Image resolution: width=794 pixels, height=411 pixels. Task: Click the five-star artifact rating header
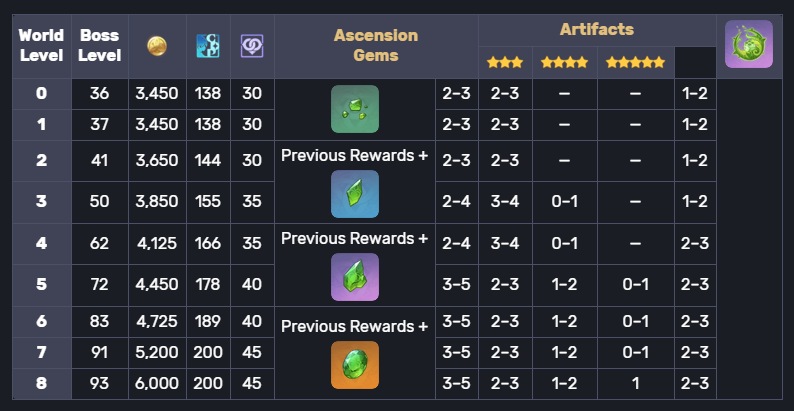pos(636,63)
